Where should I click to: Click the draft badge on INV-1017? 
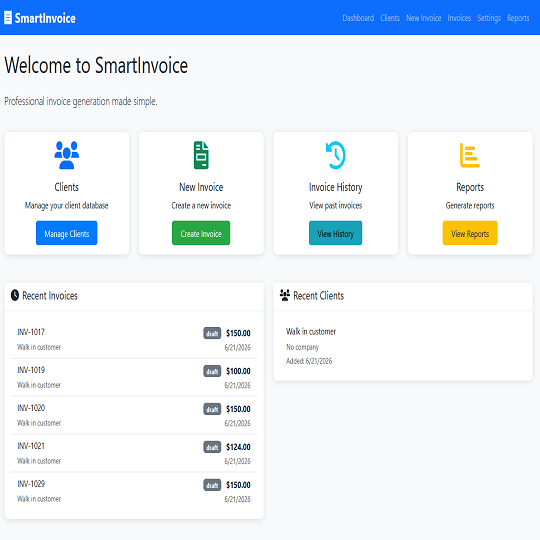point(212,333)
